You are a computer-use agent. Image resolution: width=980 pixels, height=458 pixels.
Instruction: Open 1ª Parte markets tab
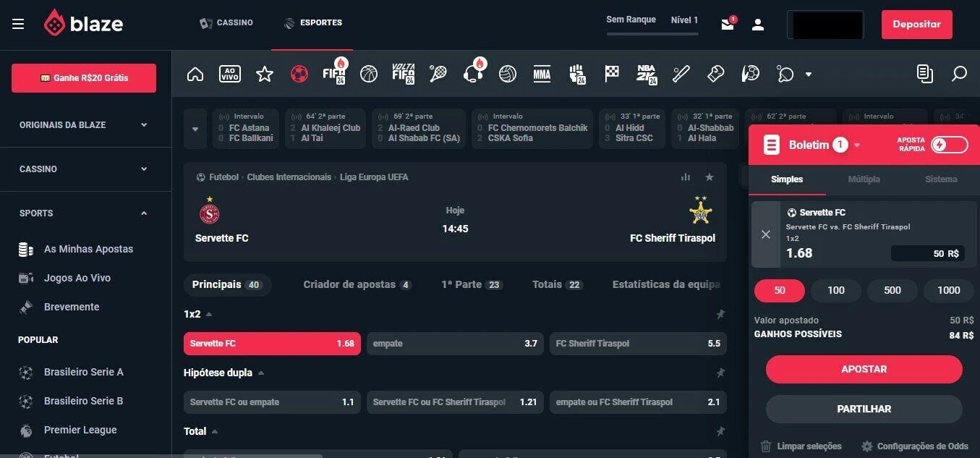click(x=472, y=284)
